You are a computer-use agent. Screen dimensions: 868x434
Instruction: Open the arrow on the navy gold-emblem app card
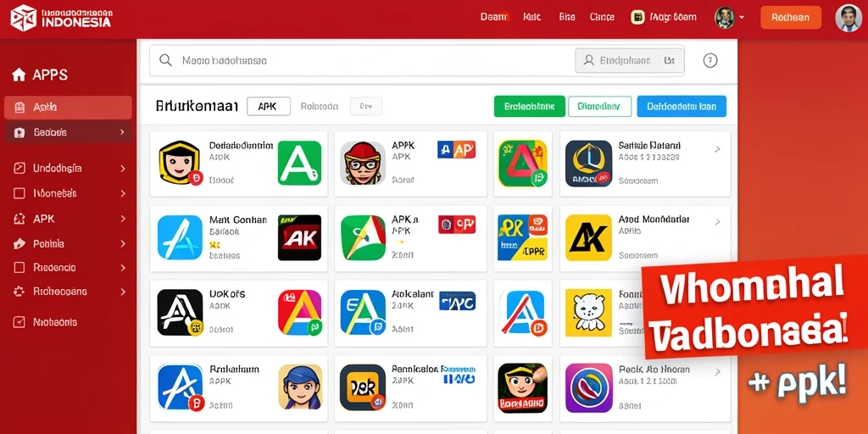pyautogui.click(x=717, y=149)
